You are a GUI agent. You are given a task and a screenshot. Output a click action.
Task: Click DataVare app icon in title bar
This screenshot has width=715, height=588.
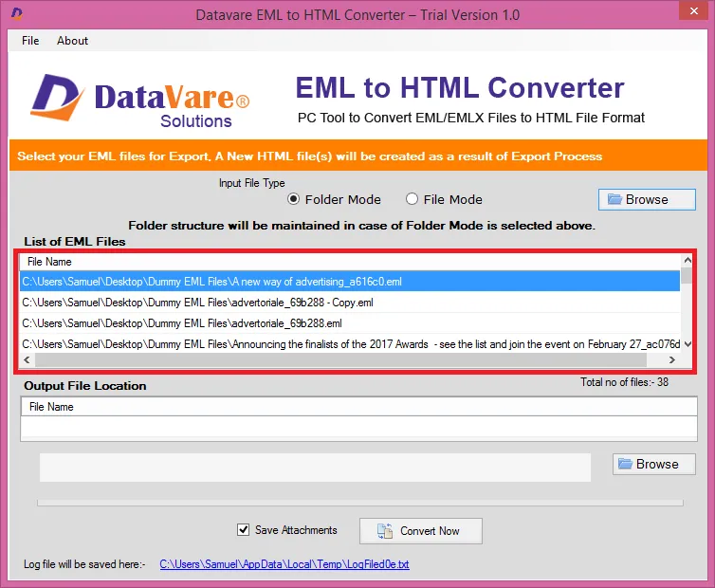click(x=17, y=13)
